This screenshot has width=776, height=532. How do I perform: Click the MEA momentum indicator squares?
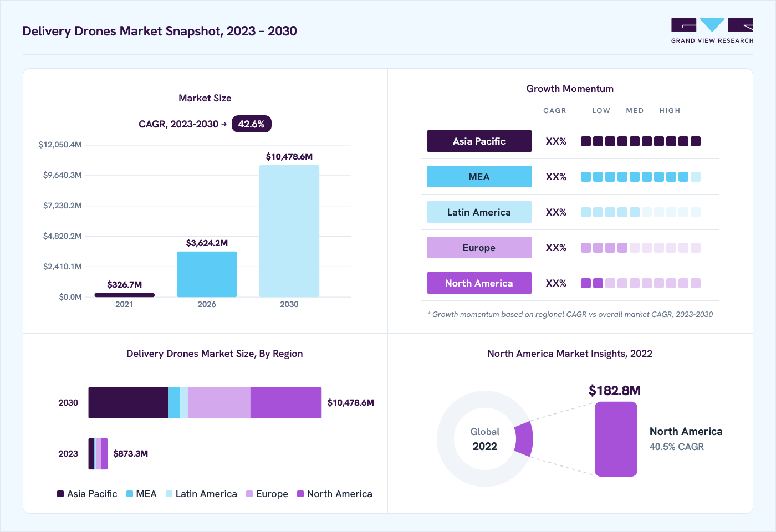tap(641, 177)
